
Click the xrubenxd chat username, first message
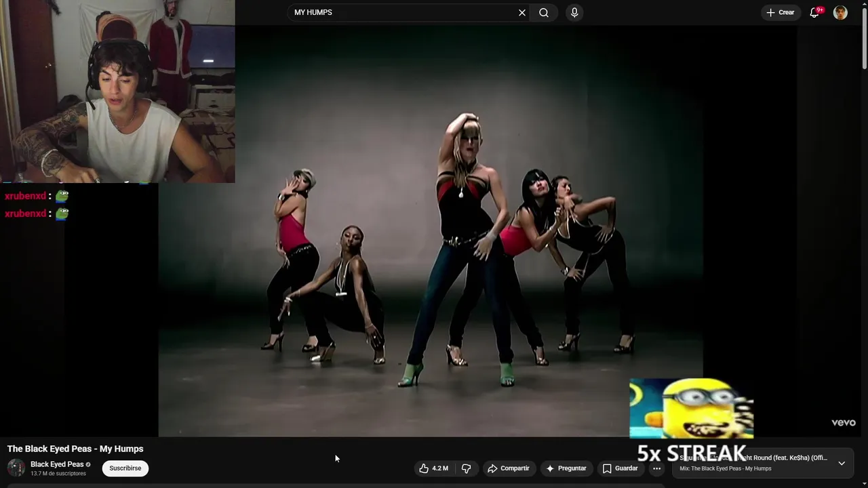click(25, 196)
